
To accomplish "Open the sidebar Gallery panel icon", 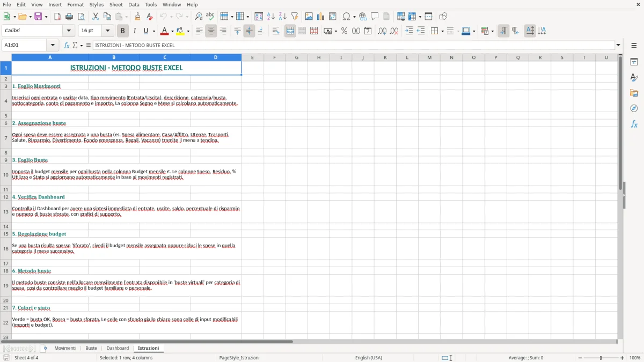I will tap(634, 93).
